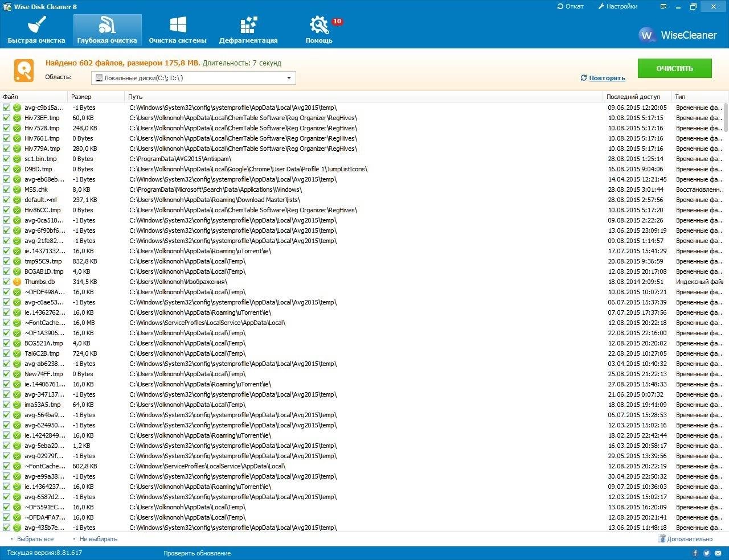Viewport: 729px width, 560px height.
Task: Open Помощь menu with 10 badge
Action: pyautogui.click(x=319, y=30)
